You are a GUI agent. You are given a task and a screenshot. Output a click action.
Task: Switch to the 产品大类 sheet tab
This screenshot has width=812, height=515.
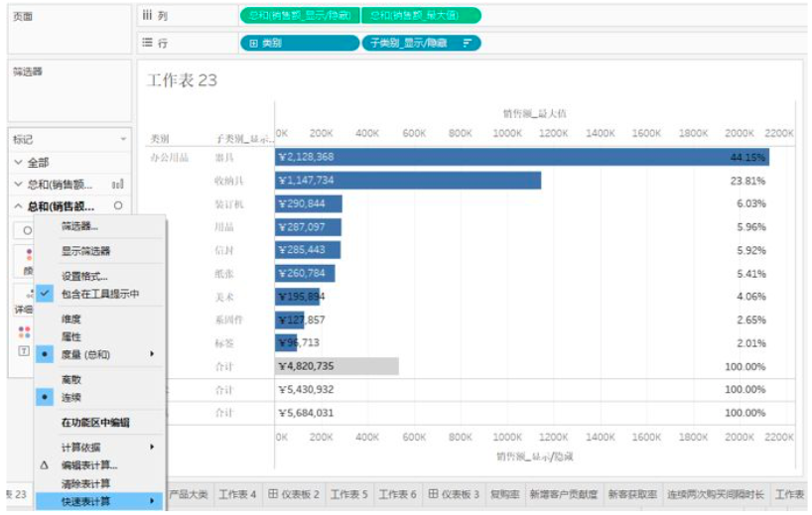[x=189, y=494]
